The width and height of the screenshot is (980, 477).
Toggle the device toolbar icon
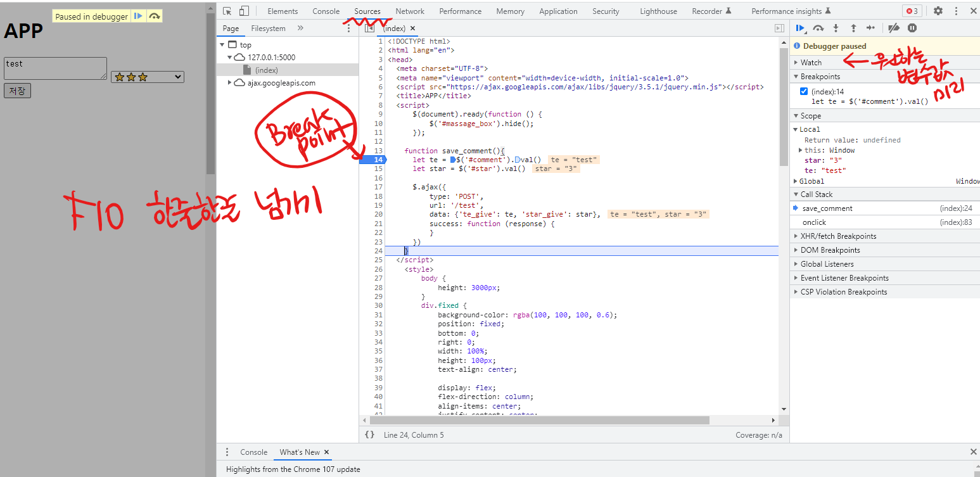(x=244, y=11)
